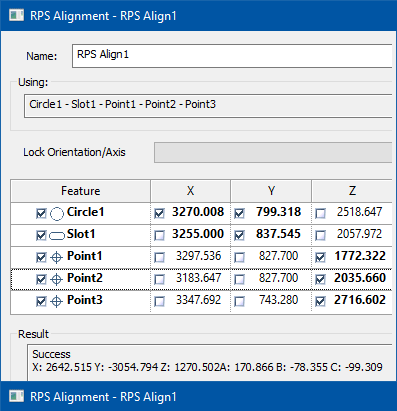This screenshot has height=411, width=397.
Task: Click the X value 3255.000
Action: click(x=198, y=234)
